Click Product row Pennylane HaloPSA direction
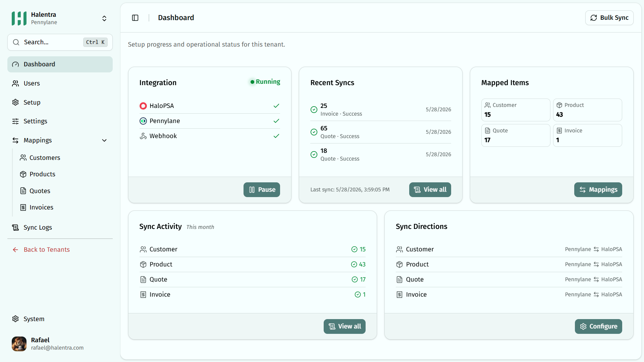Viewport: 644px width, 362px height. tap(593, 264)
